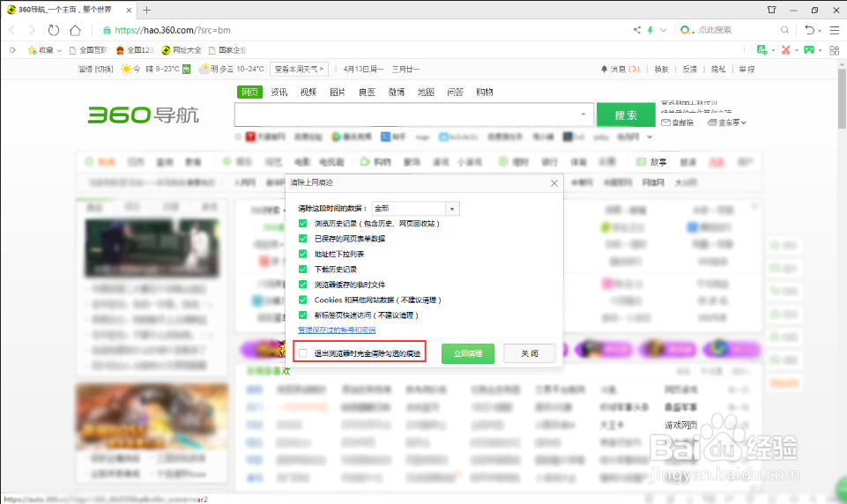Uncheck 下载历史记录 checkbox
847x504 pixels.
coord(302,269)
